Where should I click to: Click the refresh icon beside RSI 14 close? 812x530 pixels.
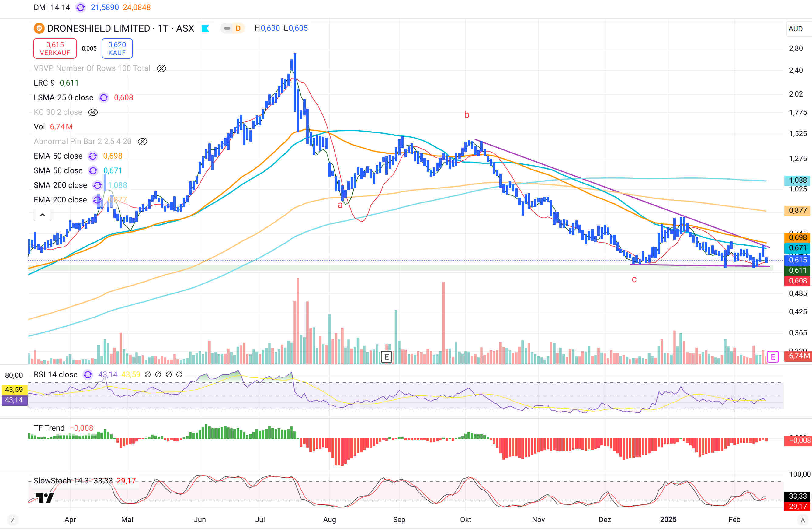coord(88,375)
